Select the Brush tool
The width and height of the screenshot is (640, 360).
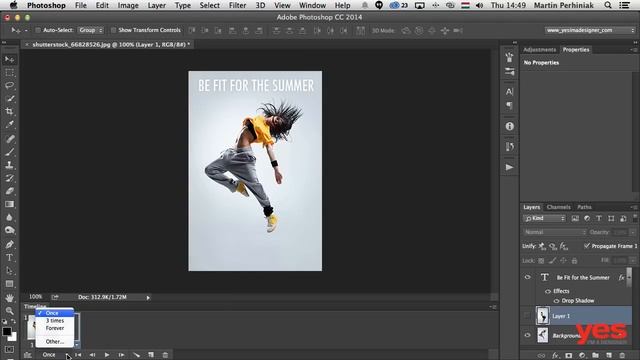pyautogui.click(x=9, y=152)
